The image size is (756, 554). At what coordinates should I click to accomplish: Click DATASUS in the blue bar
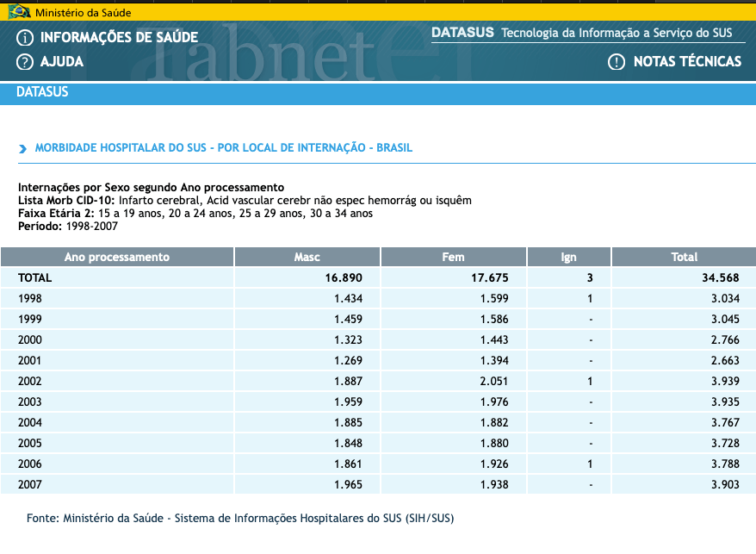[42, 91]
